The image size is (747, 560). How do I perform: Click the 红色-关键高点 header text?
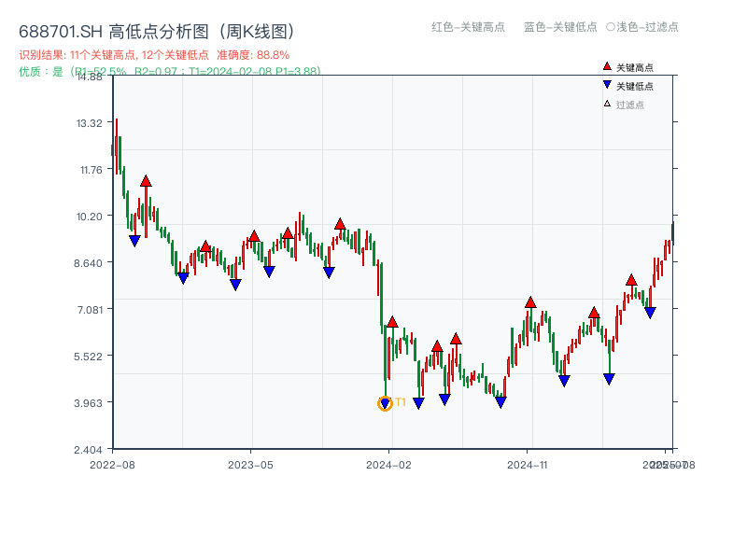(468, 27)
